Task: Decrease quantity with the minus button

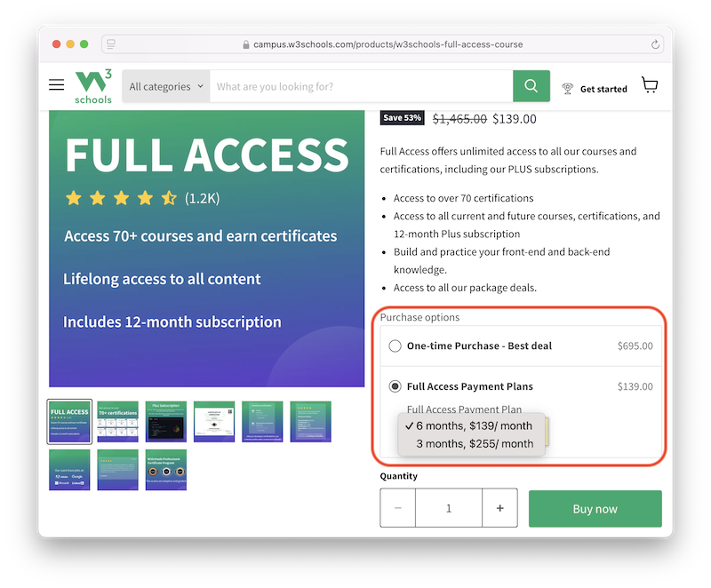Action: point(397,508)
